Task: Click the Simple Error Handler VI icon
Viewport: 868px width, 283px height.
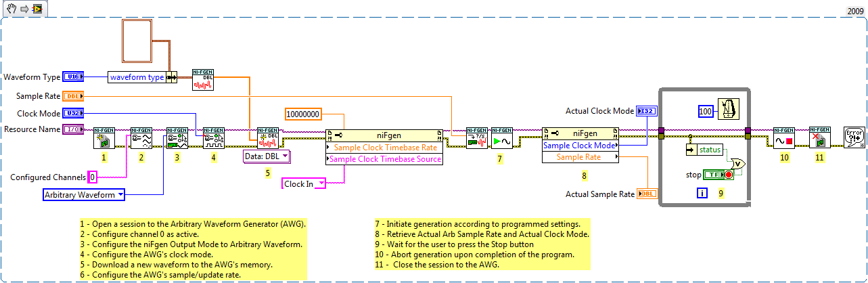Action: [x=854, y=137]
